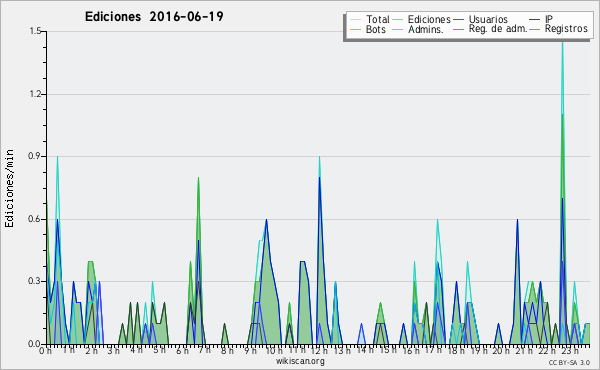Click the green line swatch beside Ediciones legend
600x370 pixels.
click(x=398, y=20)
